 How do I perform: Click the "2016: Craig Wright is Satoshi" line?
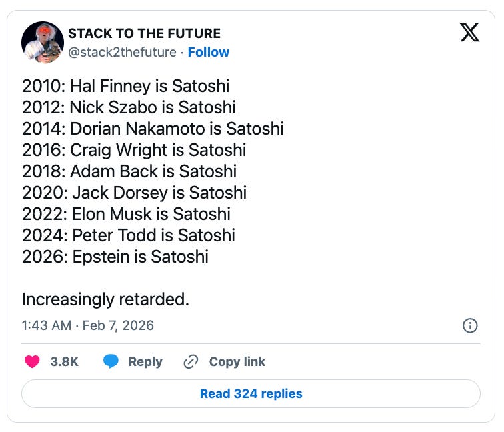(134, 150)
